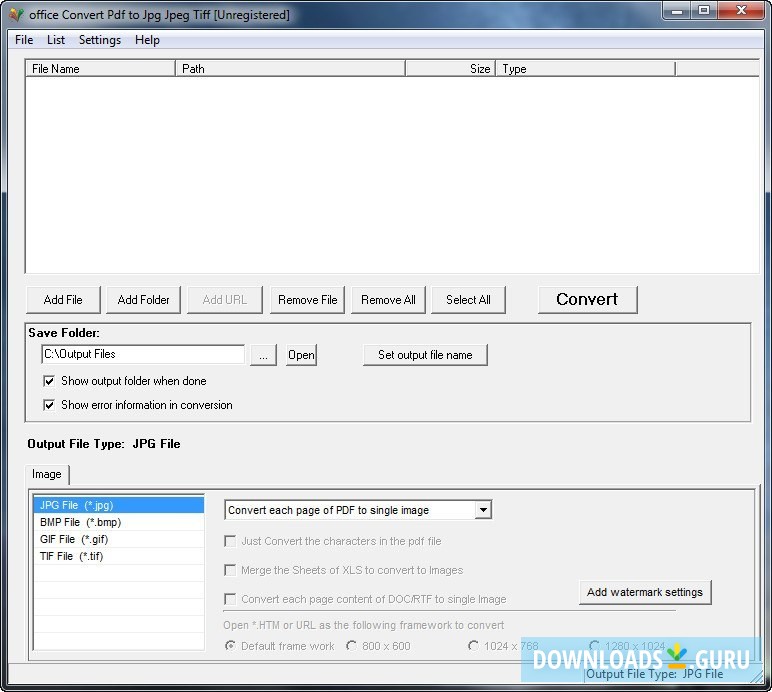This screenshot has height=692, width=772.
Task: Sort by the Type column header
Action: [x=586, y=69]
